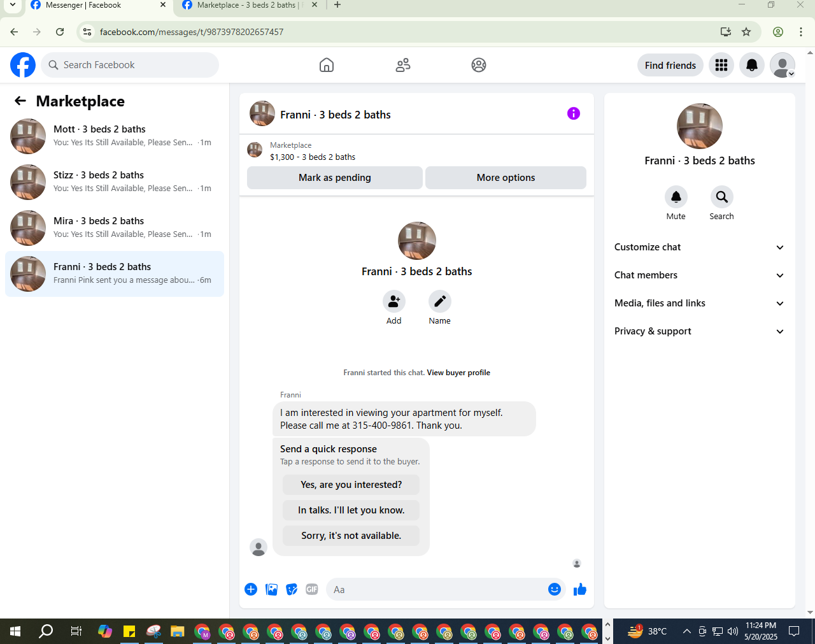Open Chrome profile icon in toolbar
815x644 pixels.
click(x=778, y=32)
